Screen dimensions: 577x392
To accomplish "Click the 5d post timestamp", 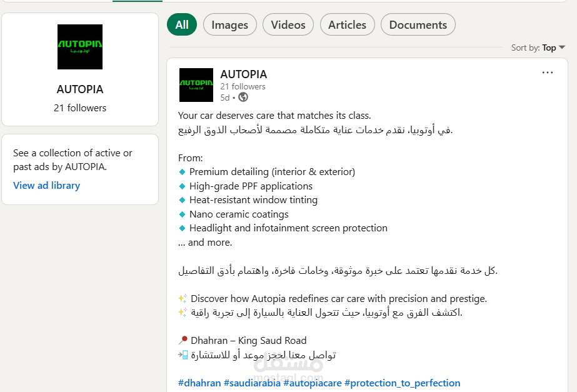I will pos(225,98).
